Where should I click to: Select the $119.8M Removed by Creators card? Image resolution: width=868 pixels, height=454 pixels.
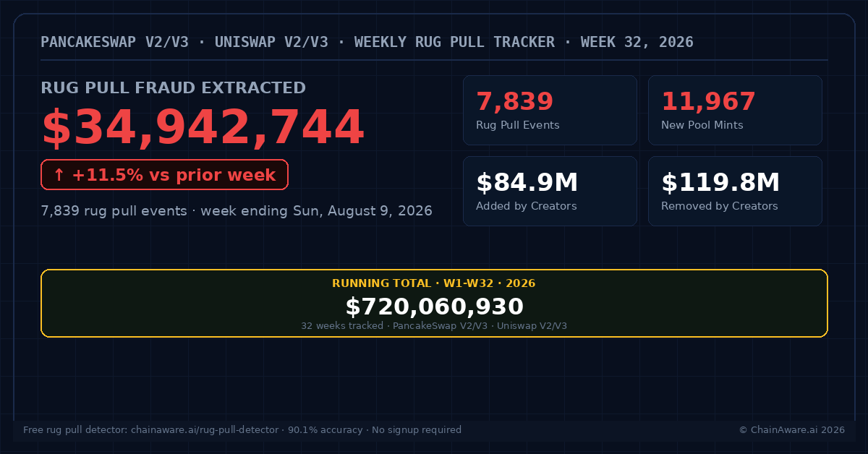[735, 192]
